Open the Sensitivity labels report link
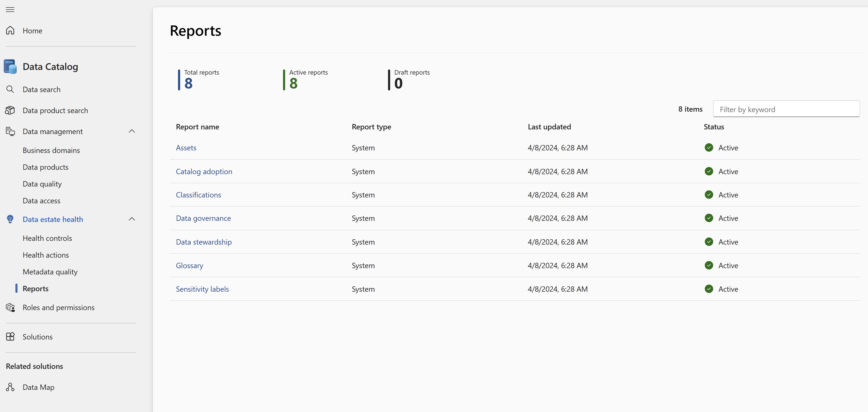The height and width of the screenshot is (412, 868). pos(202,289)
